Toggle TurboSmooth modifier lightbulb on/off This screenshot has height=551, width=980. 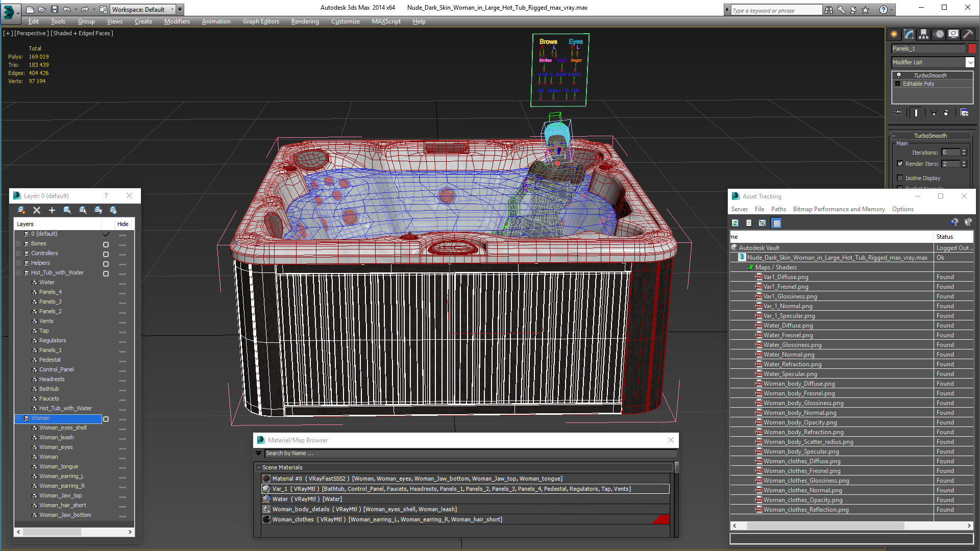(899, 75)
